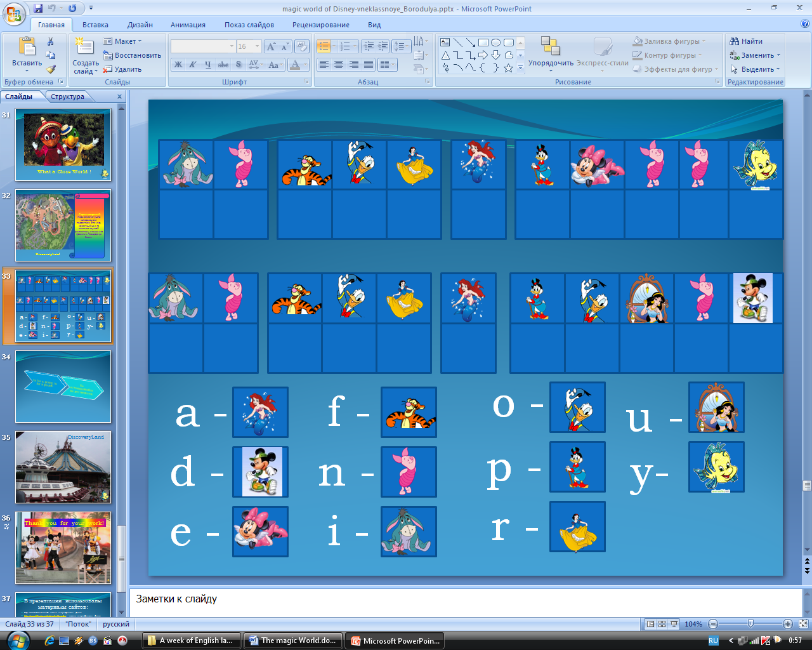Select the Format Painter brush icon
Image resolution: width=812 pixels, height=650 pixels.
tap(50, 69)
